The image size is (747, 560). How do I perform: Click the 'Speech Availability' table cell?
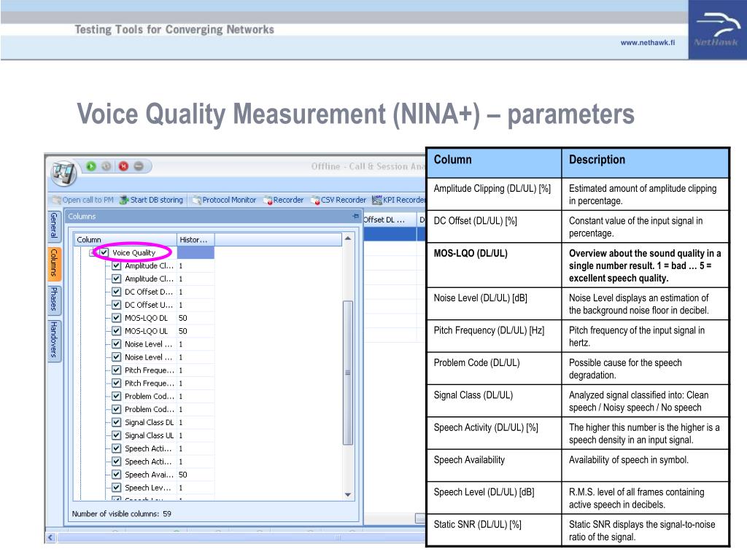click(x=494, y=465)
